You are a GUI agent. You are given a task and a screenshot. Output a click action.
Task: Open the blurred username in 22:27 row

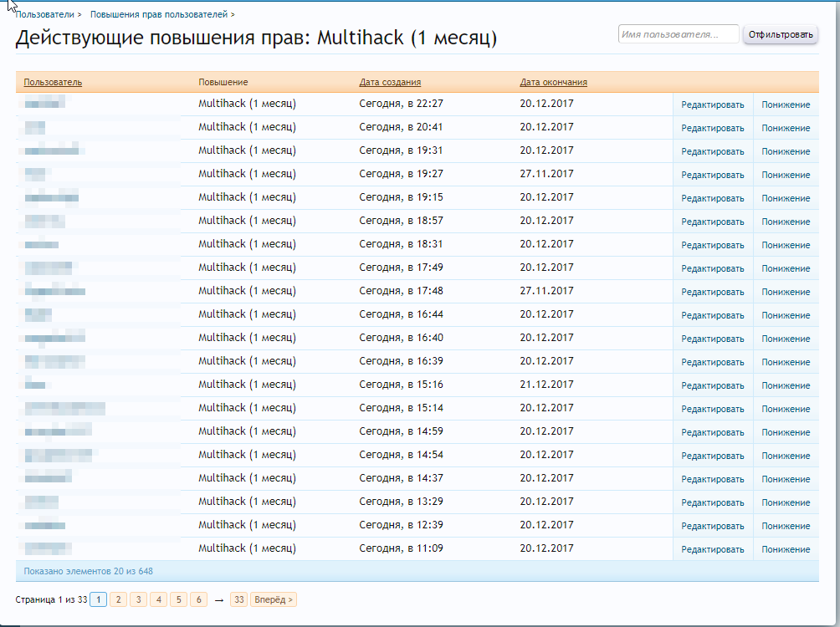44,102
